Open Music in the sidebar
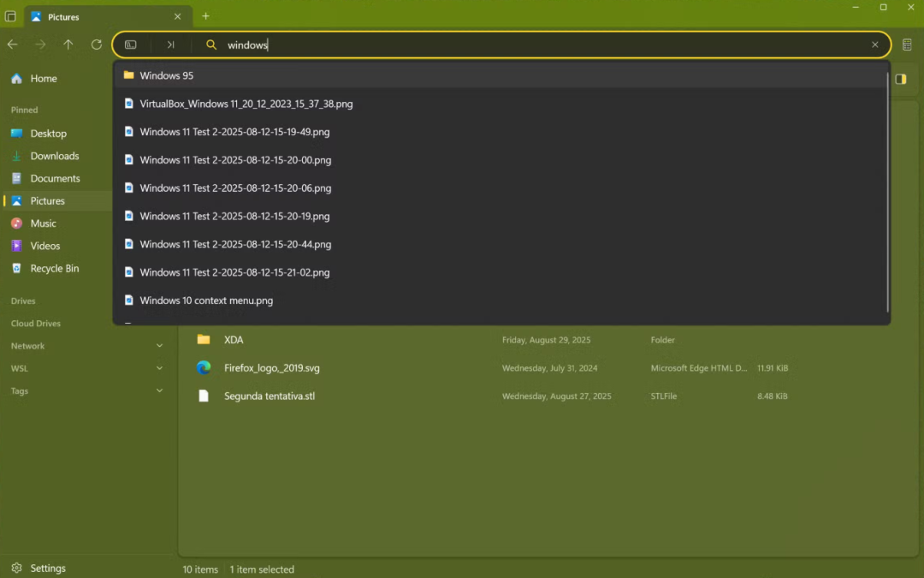Screen dimensions: 924x578 [58, 223]
